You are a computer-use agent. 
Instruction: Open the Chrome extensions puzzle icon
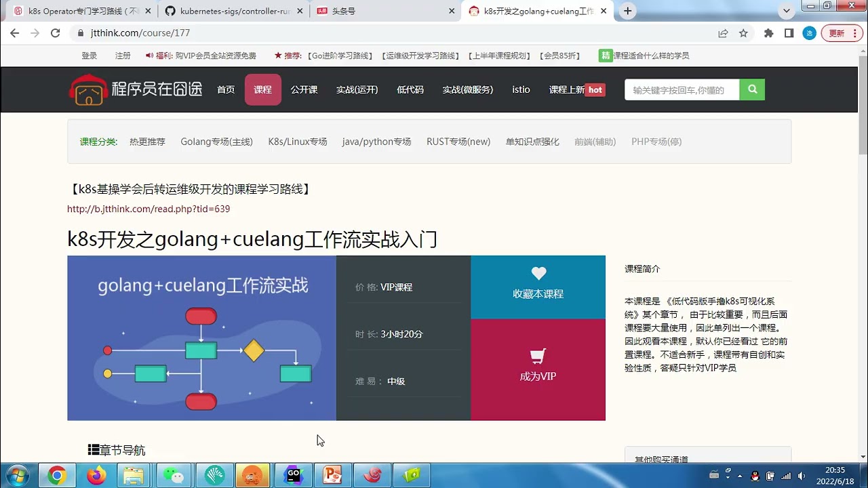768,33
